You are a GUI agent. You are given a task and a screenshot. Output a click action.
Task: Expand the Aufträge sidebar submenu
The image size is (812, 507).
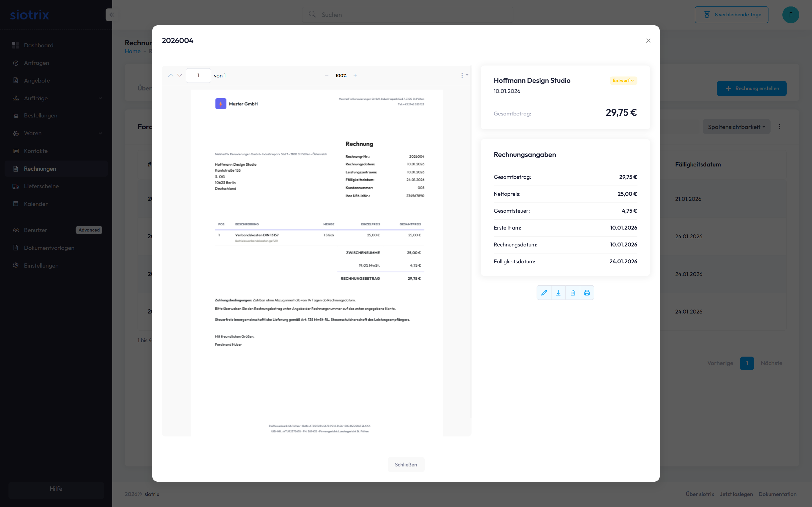pos(100,98)
